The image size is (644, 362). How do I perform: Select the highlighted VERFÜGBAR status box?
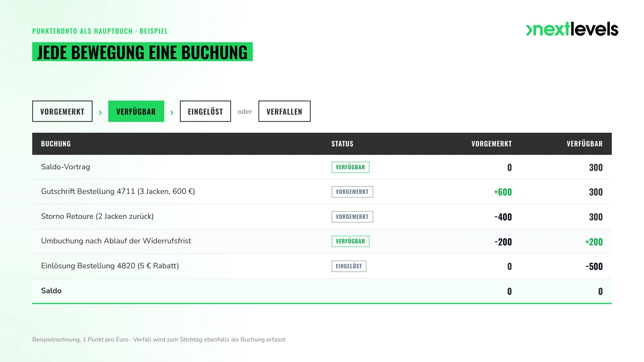tap(136, 111)
